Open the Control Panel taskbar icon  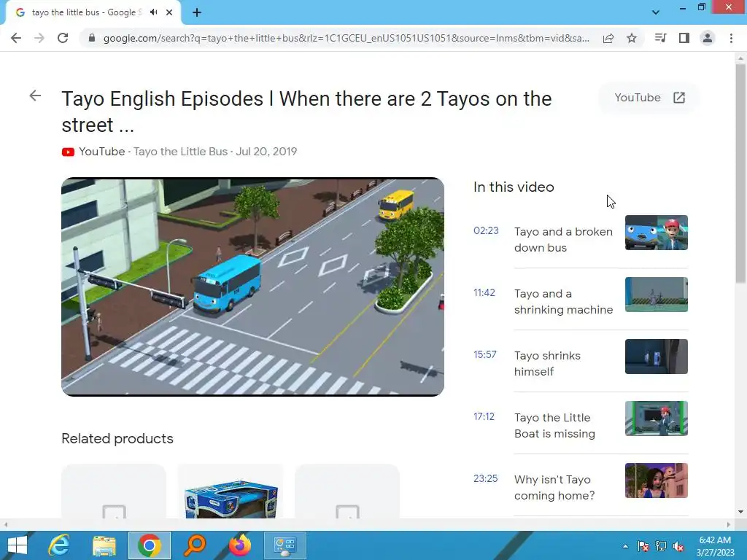(285, 545)
